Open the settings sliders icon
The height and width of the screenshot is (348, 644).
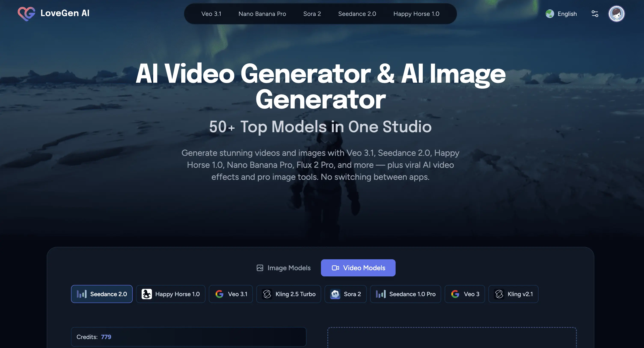pos(595,14)
